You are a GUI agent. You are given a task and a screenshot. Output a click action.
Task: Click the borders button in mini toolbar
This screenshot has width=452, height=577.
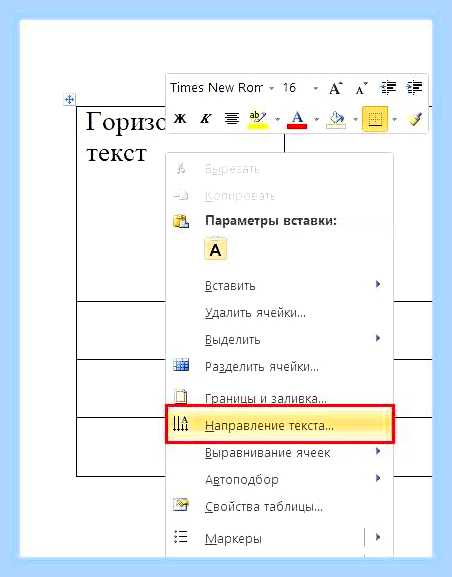coord(375,119)
